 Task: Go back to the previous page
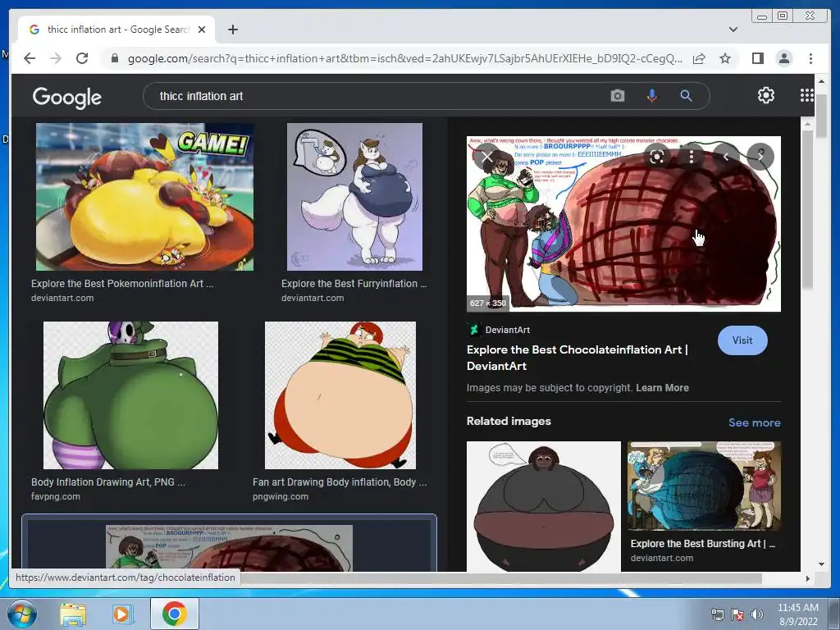click(30, 58)
